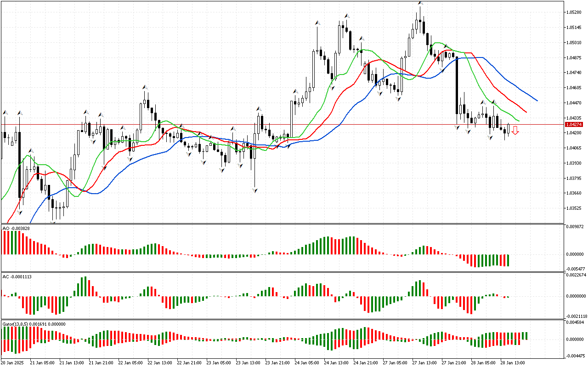Click the 22 Jan 05:00 time label

click(130, 362)
